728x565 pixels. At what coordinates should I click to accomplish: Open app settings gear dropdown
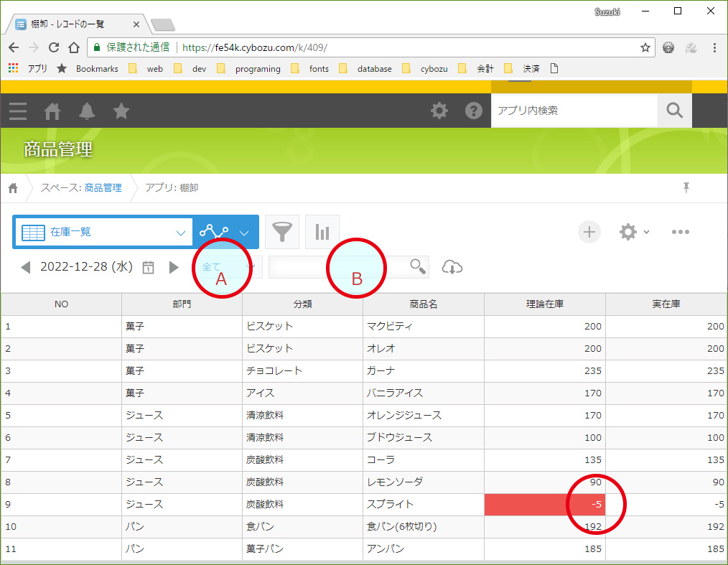pyautogui.click(x=634, y=232)
